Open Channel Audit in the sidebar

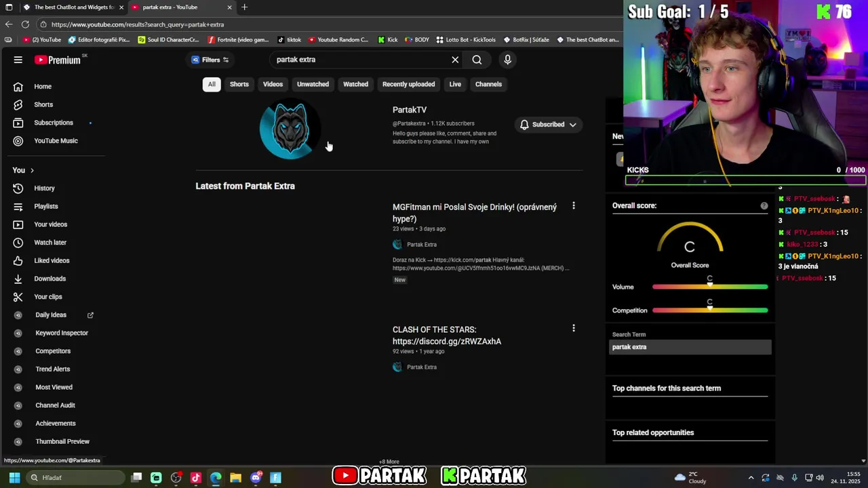tap(55, 405)
